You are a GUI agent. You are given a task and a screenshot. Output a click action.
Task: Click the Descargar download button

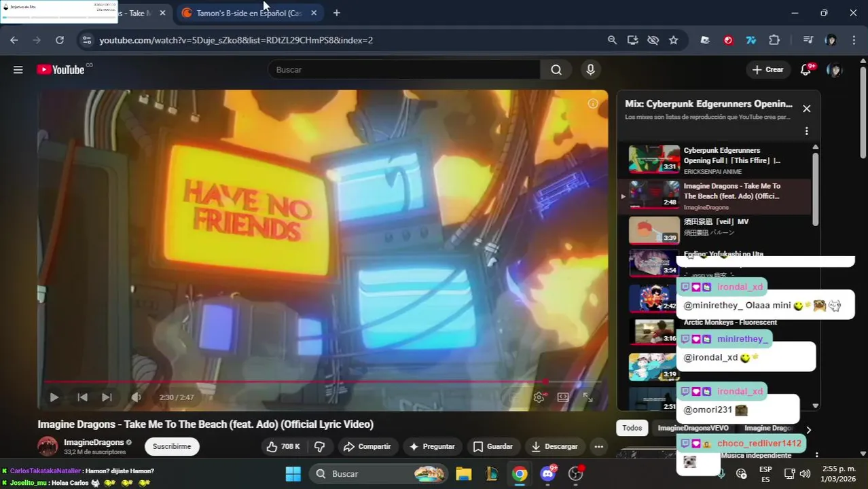(x=555, y=446)
